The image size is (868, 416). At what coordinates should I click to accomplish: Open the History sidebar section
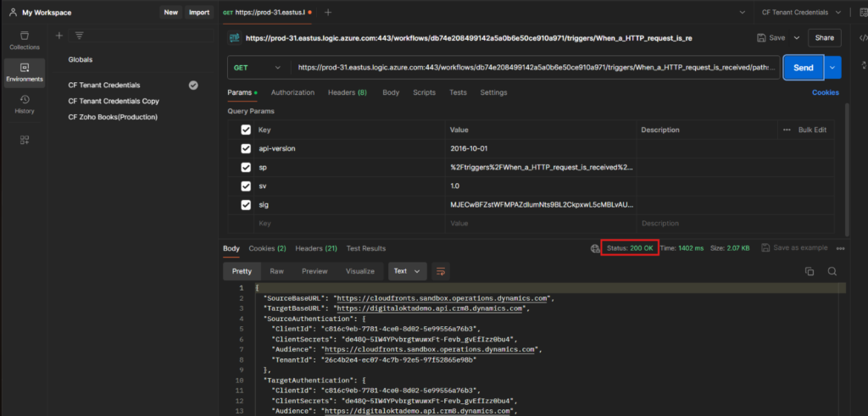click(x=25, y=104)
